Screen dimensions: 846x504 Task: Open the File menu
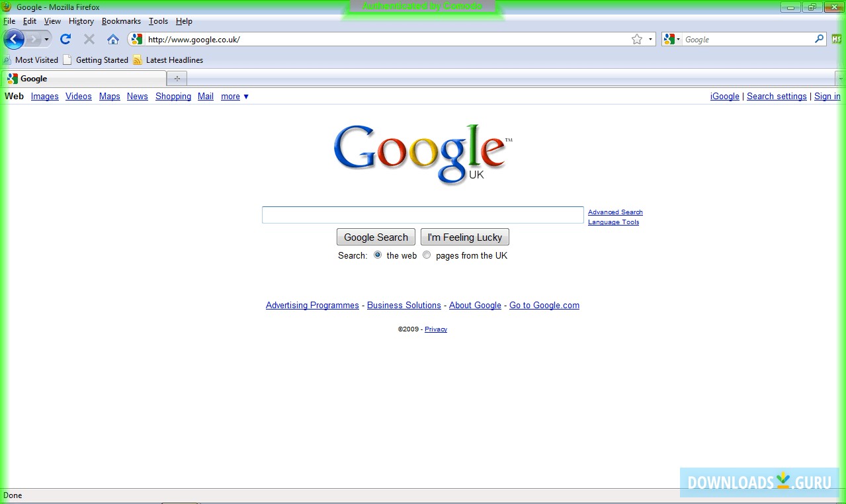tap(9, 21)
